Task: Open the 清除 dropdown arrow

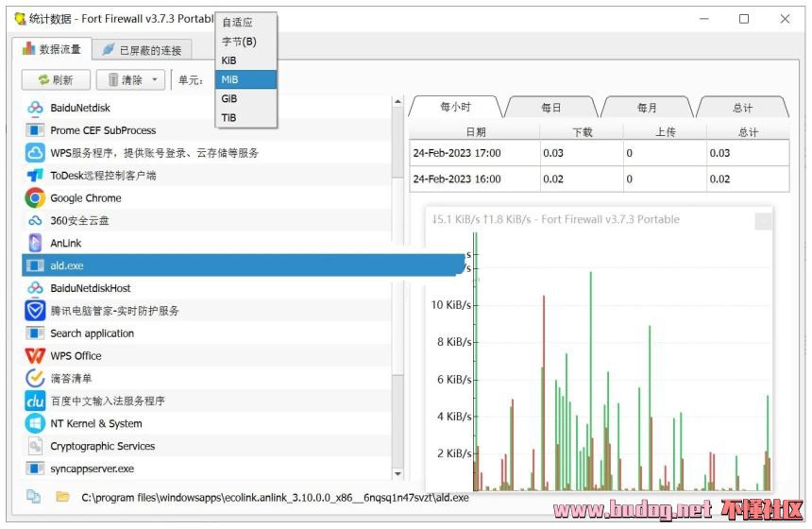Action: [x=155, y=80]
